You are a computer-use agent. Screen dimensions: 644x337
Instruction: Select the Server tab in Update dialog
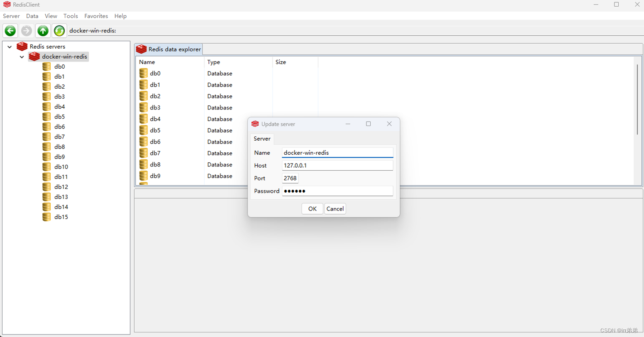pyautogui.click(x=262, y=139)
